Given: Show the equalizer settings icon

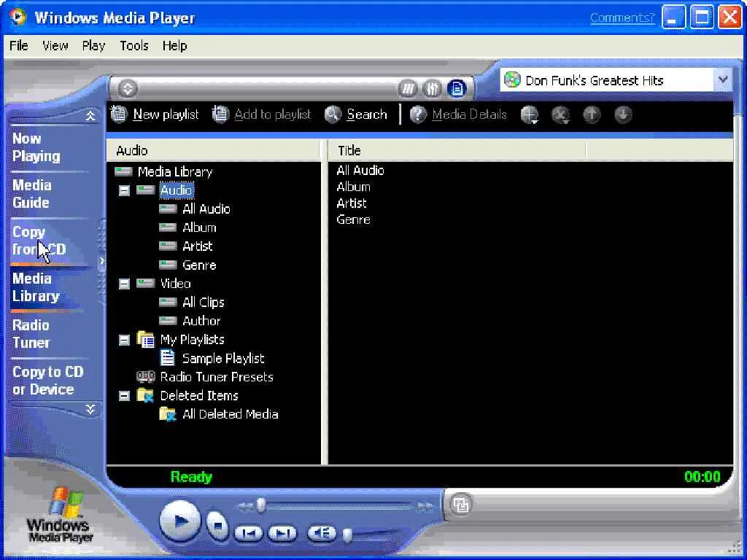Looking at the screenshot, I should coord(432,88).
